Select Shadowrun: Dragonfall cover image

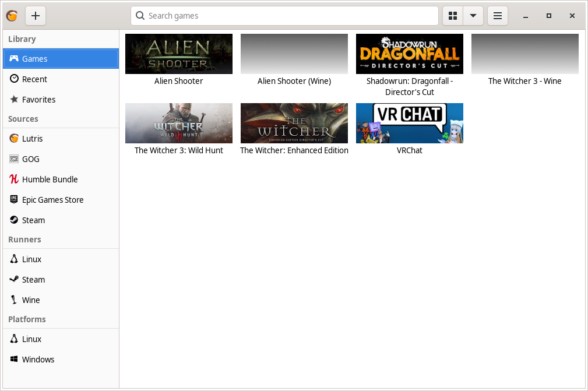click(x=409, y=54)
